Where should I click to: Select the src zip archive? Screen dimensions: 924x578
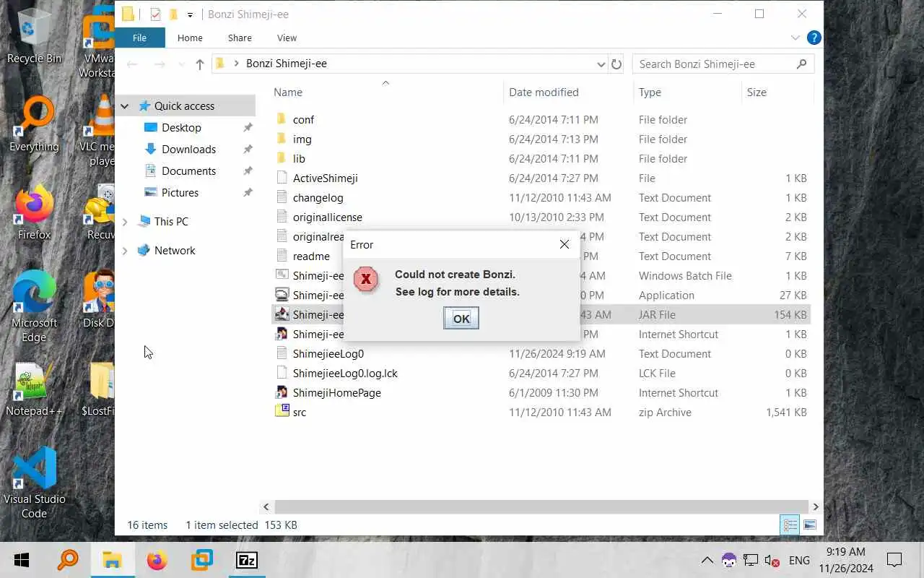(x=299, y=412)
